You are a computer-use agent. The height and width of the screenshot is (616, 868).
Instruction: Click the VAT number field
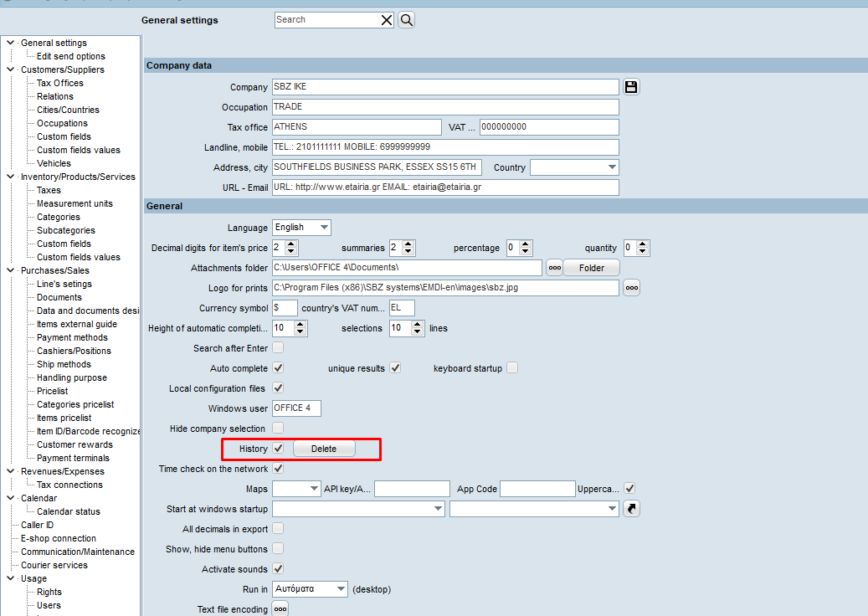(549, 127)
